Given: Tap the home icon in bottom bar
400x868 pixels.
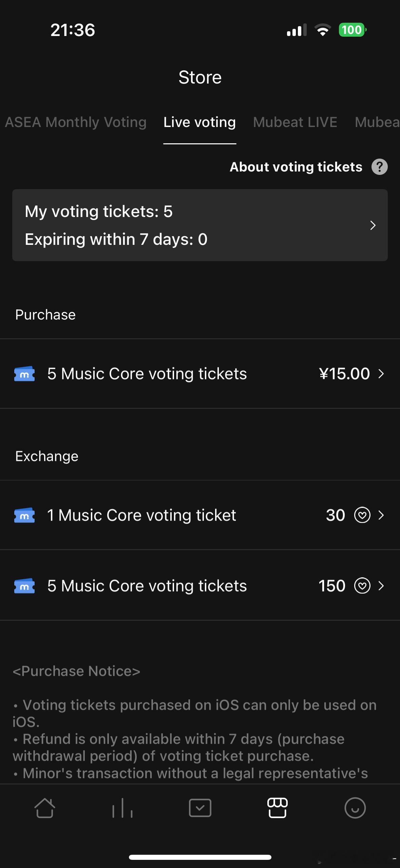Looking at the screenshot, I should tap(44, 808).
